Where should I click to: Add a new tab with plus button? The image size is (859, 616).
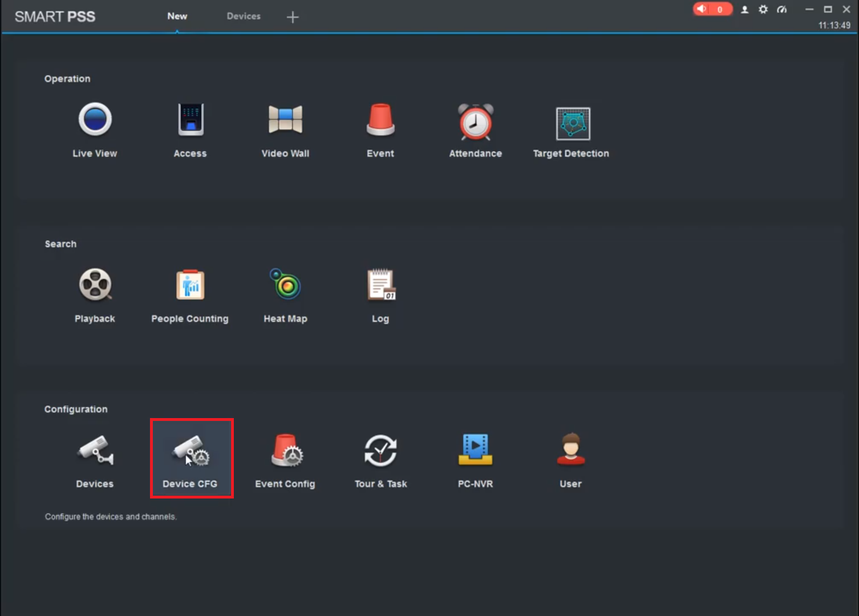point(293,17)
